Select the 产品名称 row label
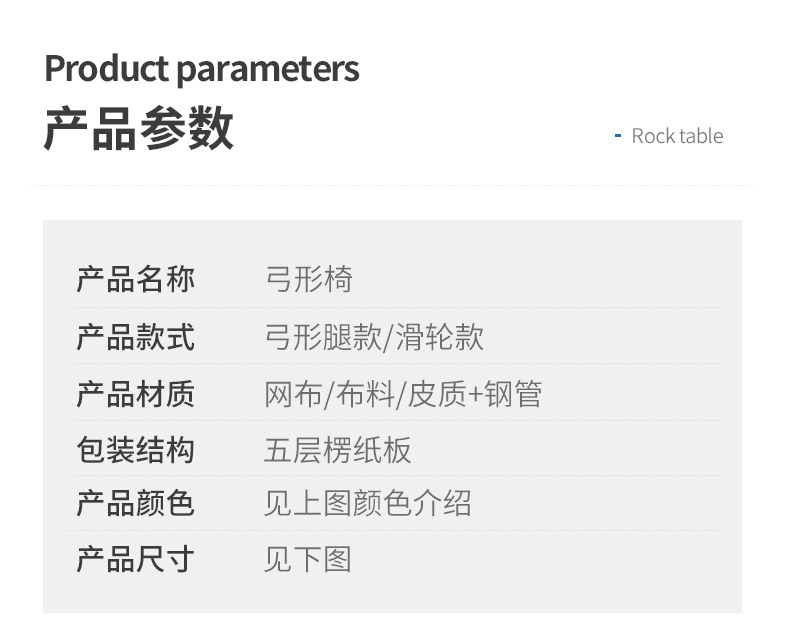 (x=135, y=279)
